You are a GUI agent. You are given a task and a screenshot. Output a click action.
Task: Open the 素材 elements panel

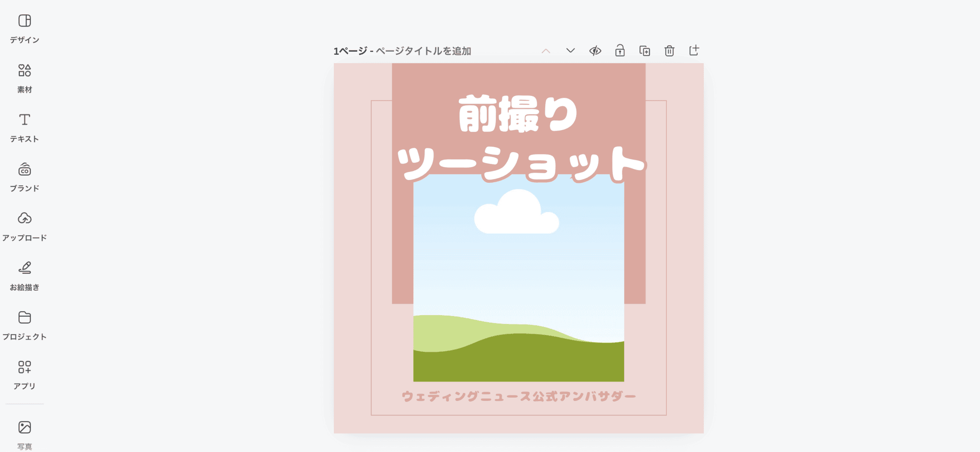25,78
